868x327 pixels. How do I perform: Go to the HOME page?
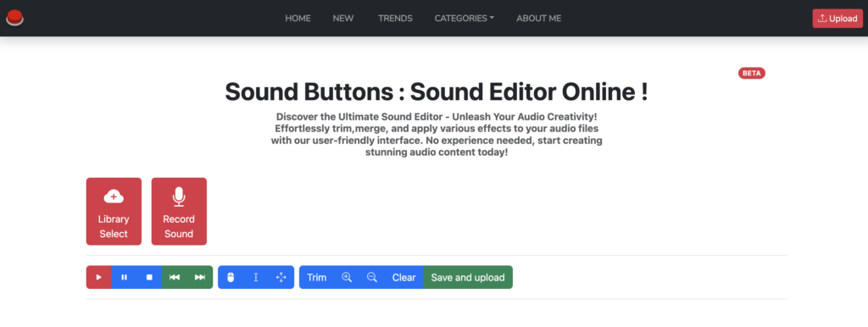[298, 19]
